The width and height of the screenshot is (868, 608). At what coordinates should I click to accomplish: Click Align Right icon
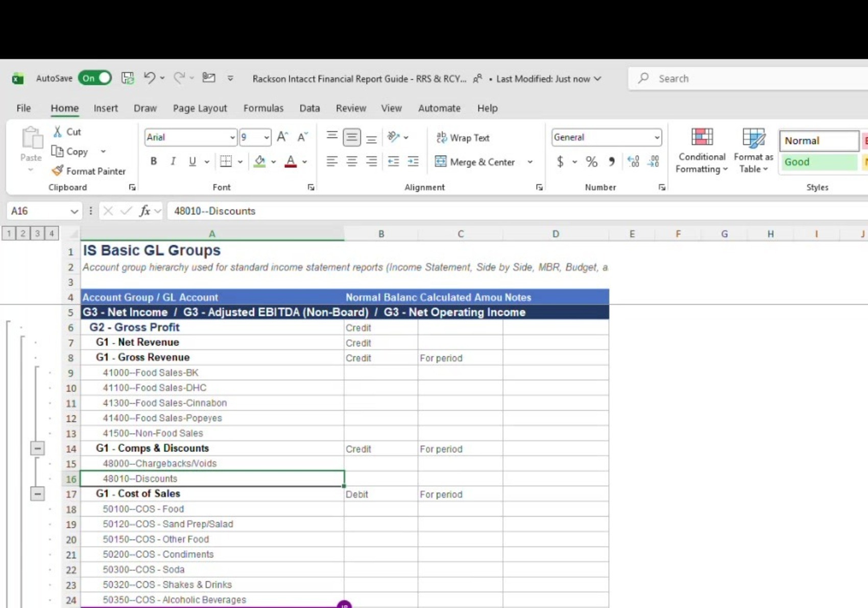(x=371, y=161)
